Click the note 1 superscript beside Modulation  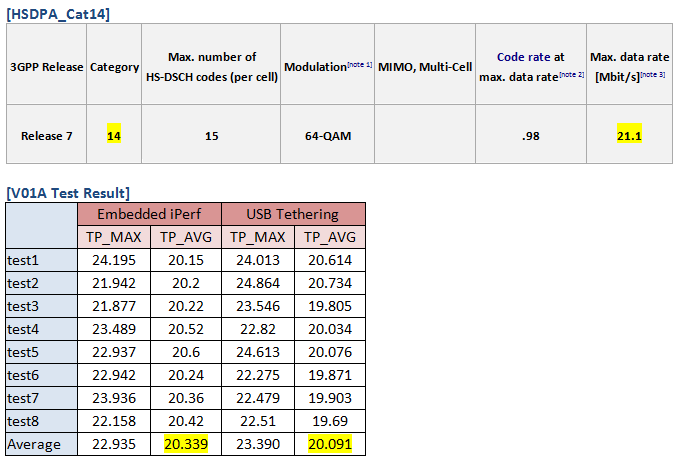pyautogui.click(x=359, y=65)
